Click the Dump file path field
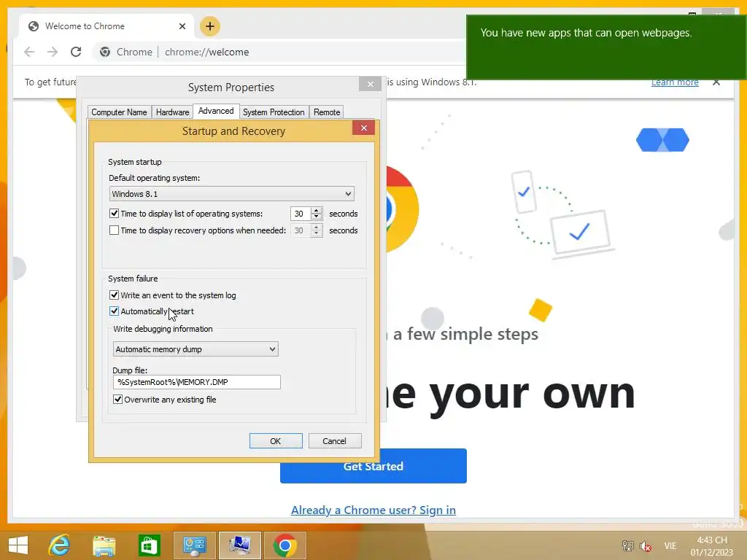The width and height of the screenshot is (747, 560). (x=197, y=382)
